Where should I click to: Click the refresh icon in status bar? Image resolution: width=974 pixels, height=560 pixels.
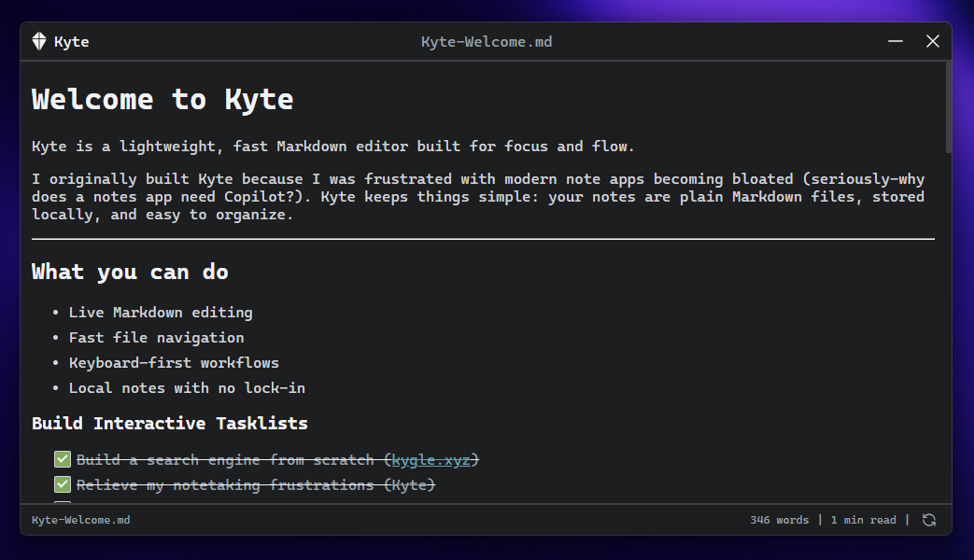pyautogui.click(x=928, y=520)
